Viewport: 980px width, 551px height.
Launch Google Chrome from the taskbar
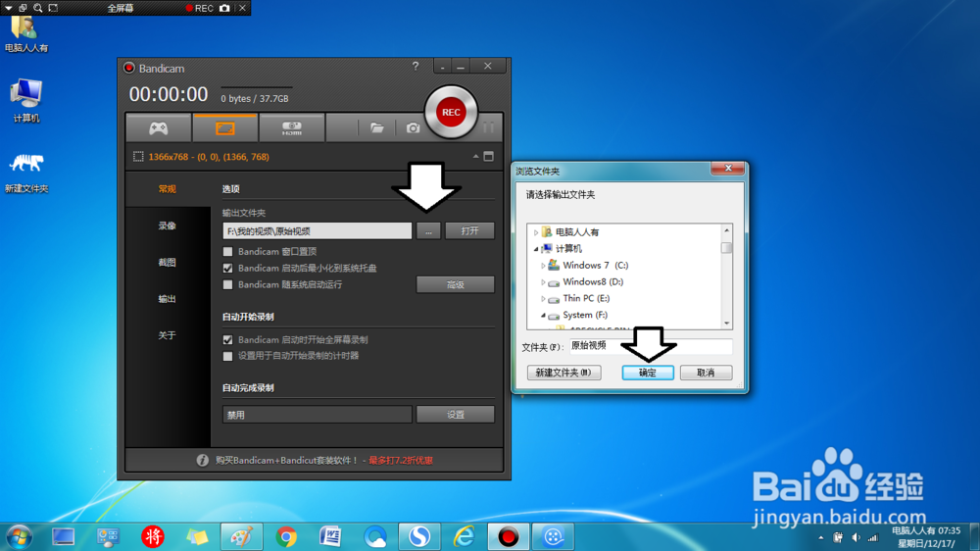[x=286, y=536]
